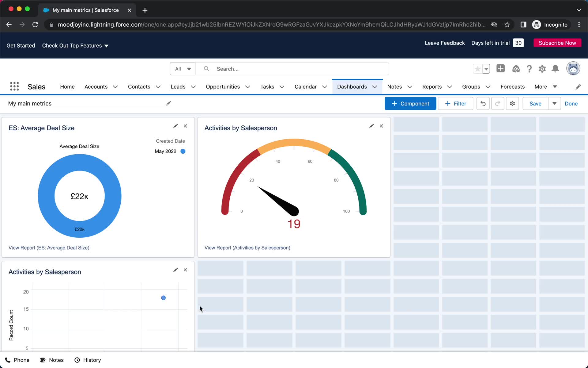Screen dimensions: 588x368
Task: Edit the ES: Average Deal Size component
Action: tap(175, 126)
